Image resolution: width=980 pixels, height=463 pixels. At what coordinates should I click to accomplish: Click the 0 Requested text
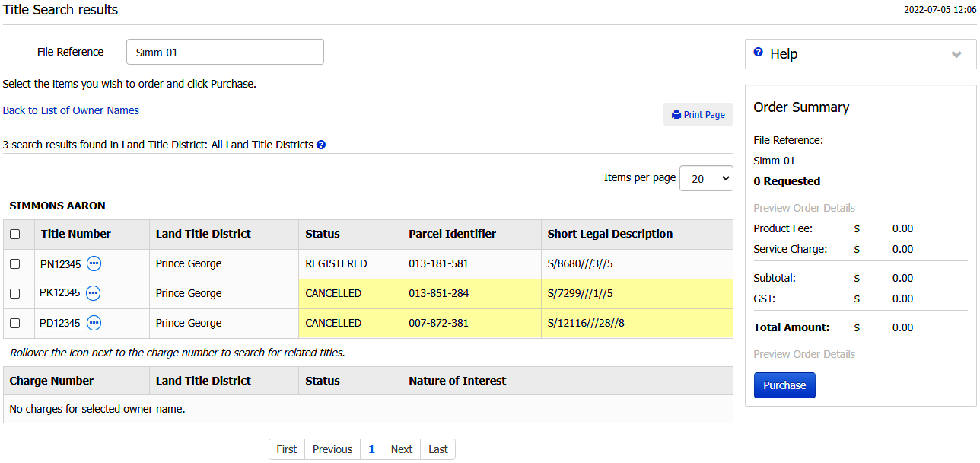click(x=787, y=181)
